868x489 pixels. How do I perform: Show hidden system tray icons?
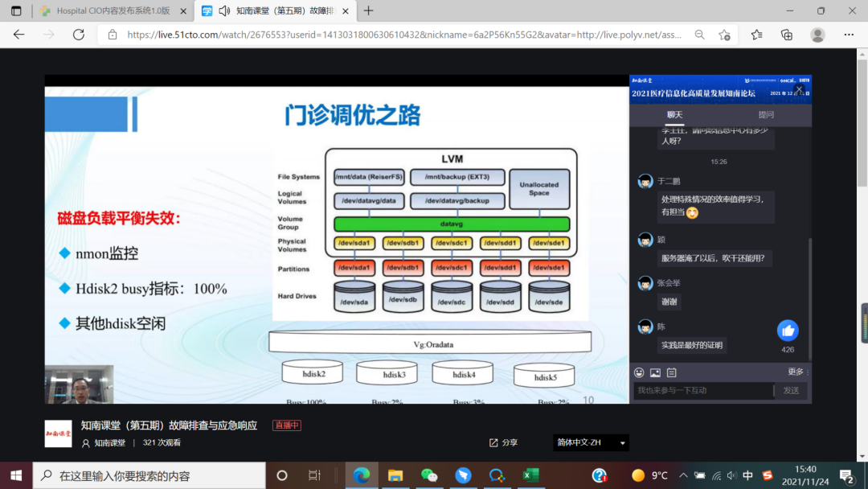click(684, 475)
